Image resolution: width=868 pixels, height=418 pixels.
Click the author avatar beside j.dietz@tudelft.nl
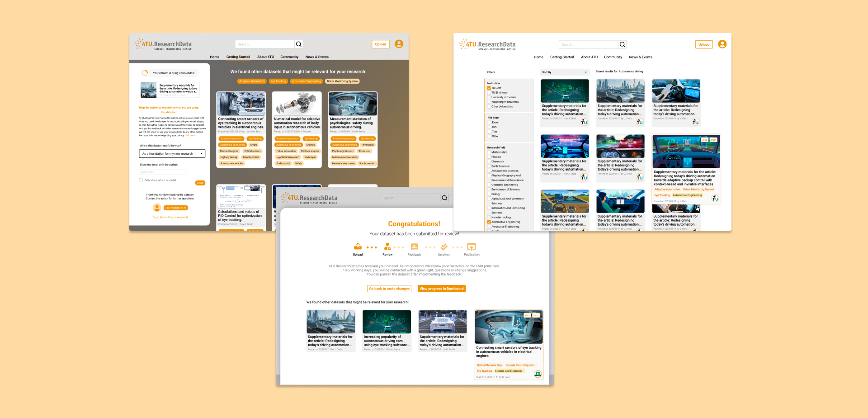tap(157, 208)
